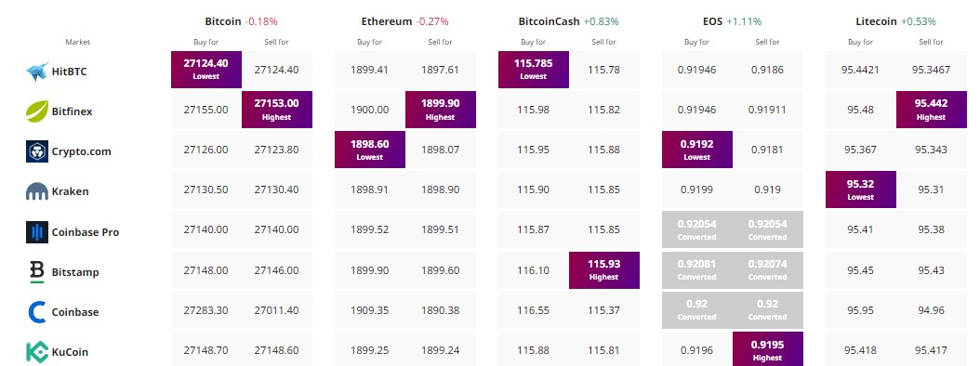
Task: Click the KuCoin green logo icon
Action: point(37,352)
